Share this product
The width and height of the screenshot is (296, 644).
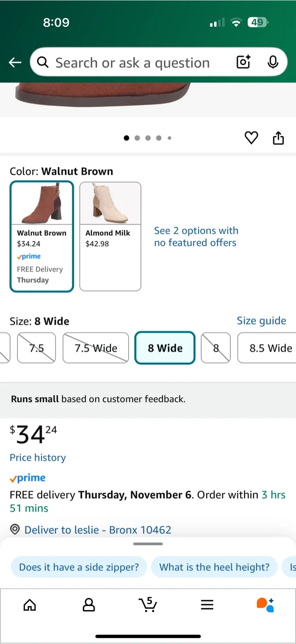click(278, 138)
